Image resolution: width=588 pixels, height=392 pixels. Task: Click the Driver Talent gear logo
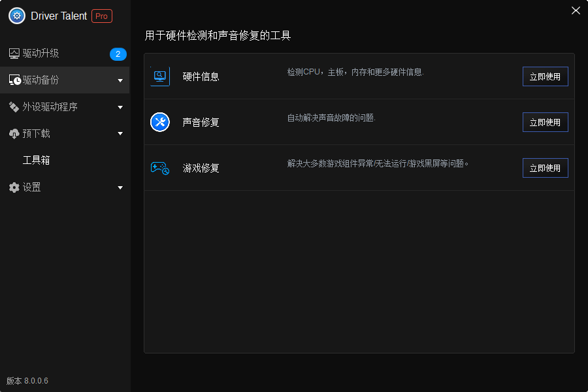point(17,16)
